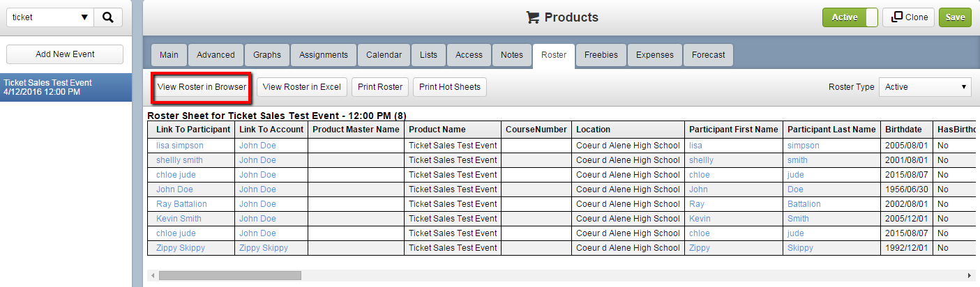Image resolution: width=980 pixels, height=287 pixels.
Task: Expand the Roster Type dropdown
Action: [925, 87]
